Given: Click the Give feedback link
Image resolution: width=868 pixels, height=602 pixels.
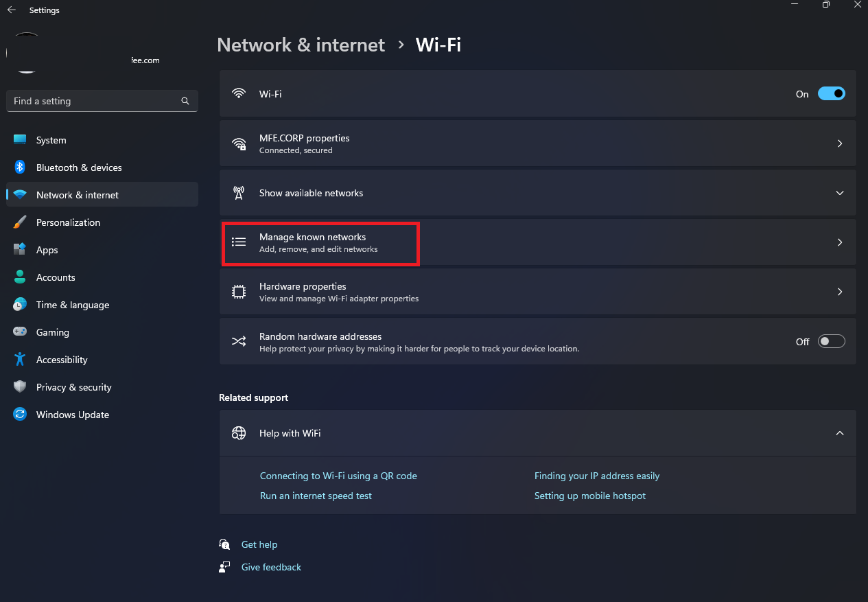Looking at the screenshot, I should tap(271, 567).
